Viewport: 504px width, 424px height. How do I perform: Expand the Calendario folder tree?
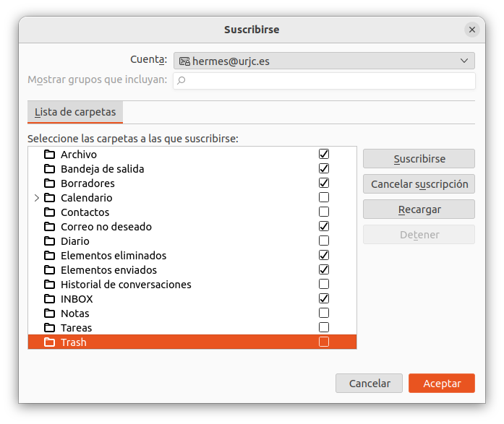click(x=37, y=198)
